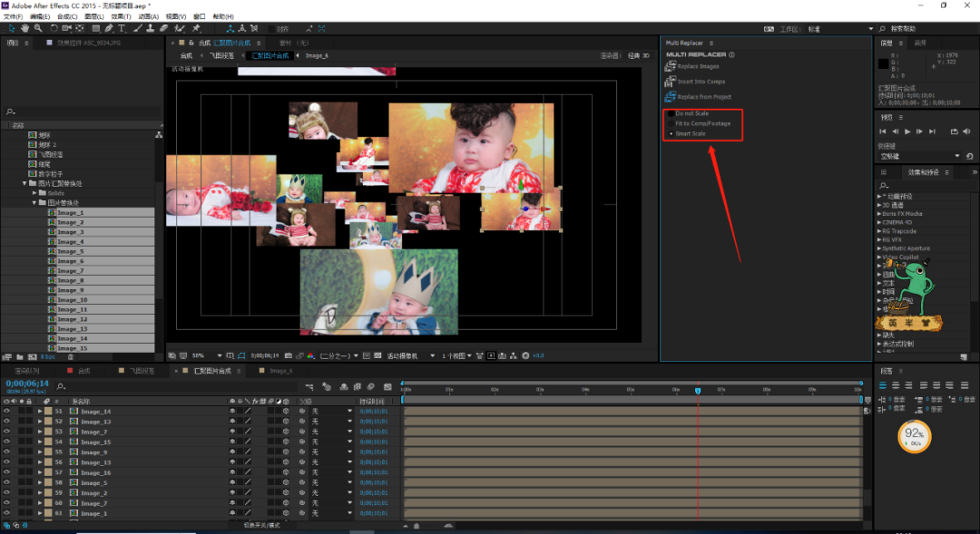980x534 pixels.
Task: Select the Selection arrow tool
Action: 12,29
